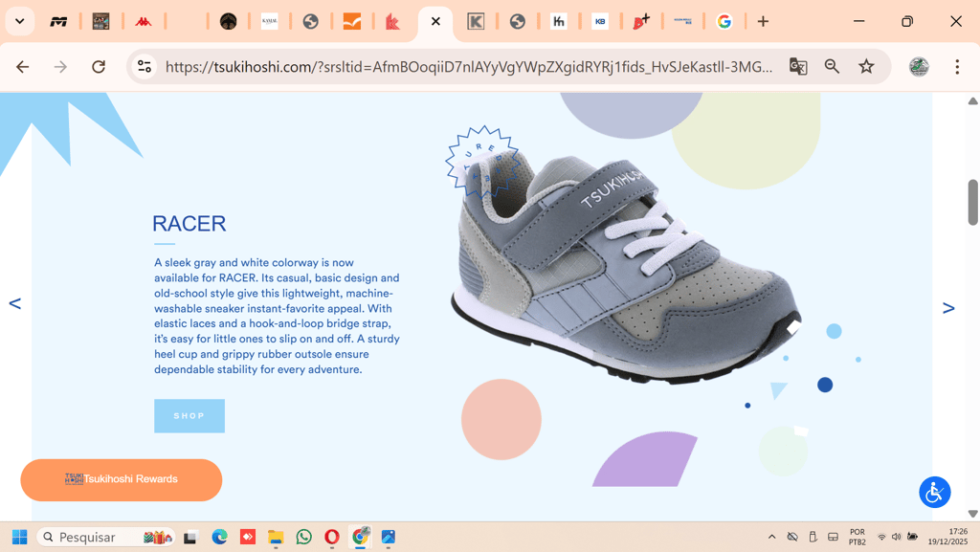Open WhatsApp from the taskbar
This screenshot has width=980, height=552.
tap(303, 537)
